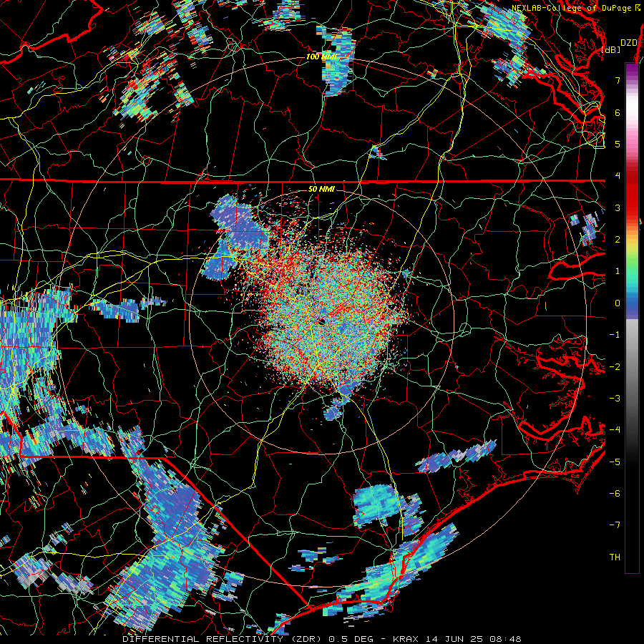The width and height of the screenshot is (644, 644).
Task: Click the 100 NMI range ring label
Action: coord(321,57)
